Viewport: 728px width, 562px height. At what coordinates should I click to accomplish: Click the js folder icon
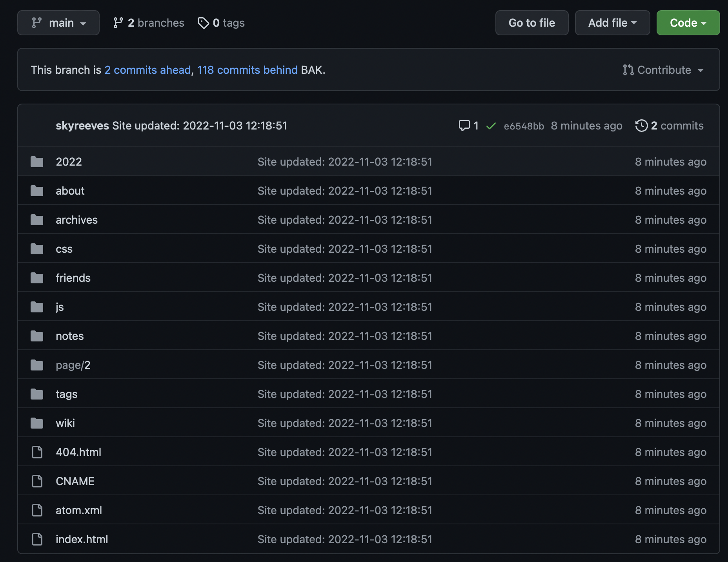pos(37,307)
